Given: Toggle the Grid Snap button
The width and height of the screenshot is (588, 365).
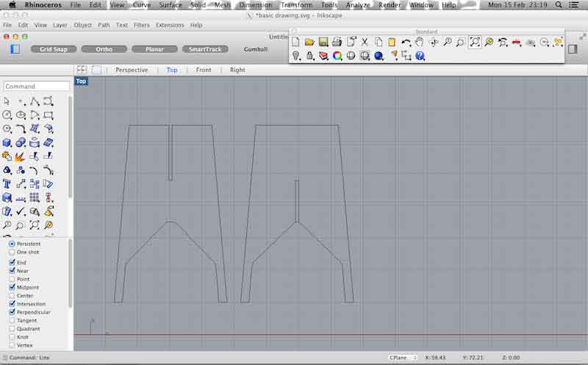Looking at the screenshot, I should click(x=53, y=49).
